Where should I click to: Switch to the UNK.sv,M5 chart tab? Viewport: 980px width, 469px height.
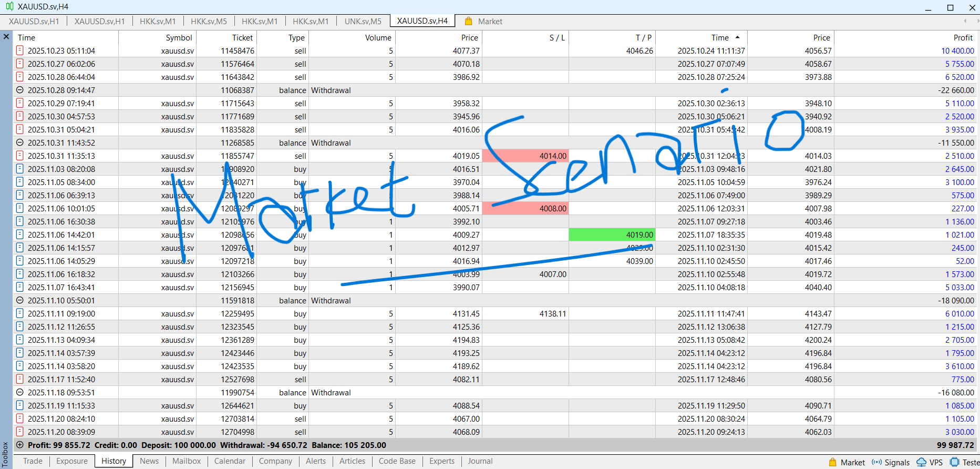point(363,21)
